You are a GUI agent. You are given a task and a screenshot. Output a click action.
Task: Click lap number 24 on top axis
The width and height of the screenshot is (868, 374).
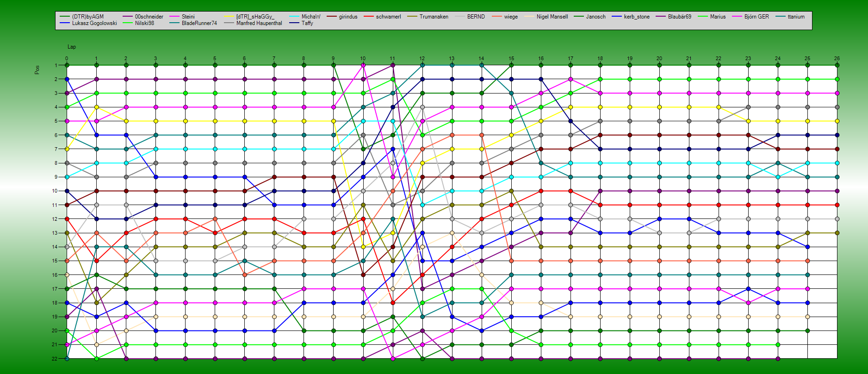point(778,59)
